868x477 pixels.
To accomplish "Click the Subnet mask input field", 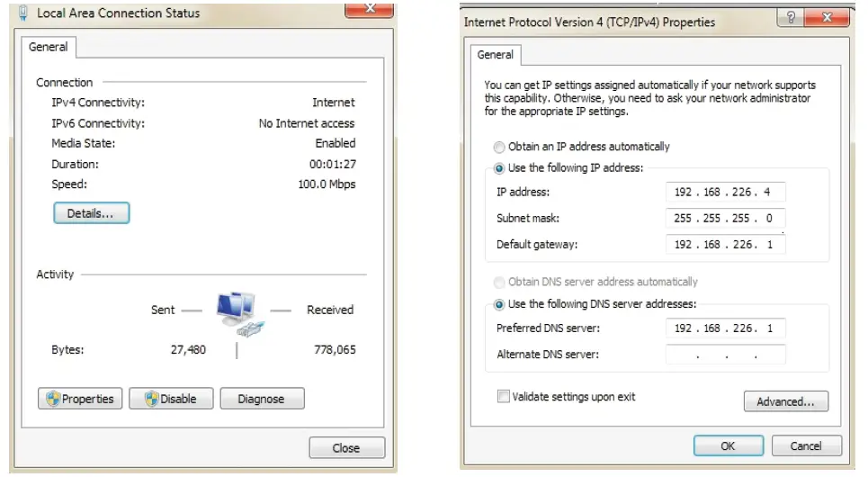I will click(x=725, y=219).
